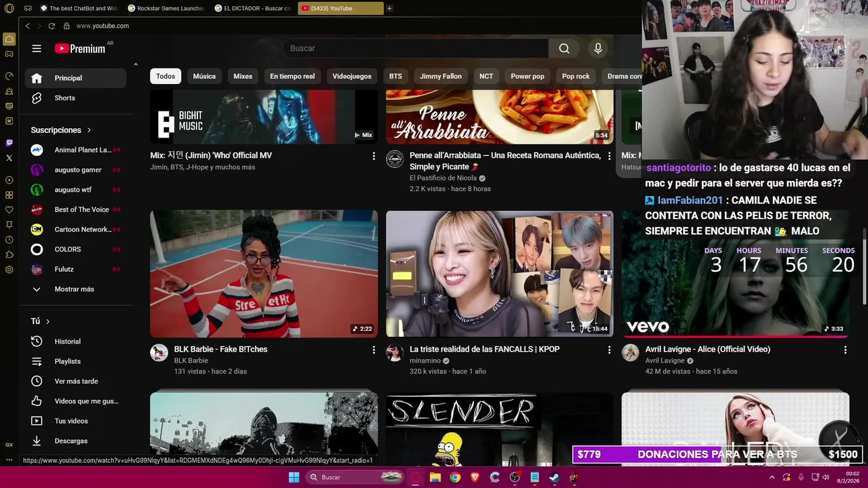Open the COLORS subscription
Screen dimensions: 868x488
76,249
